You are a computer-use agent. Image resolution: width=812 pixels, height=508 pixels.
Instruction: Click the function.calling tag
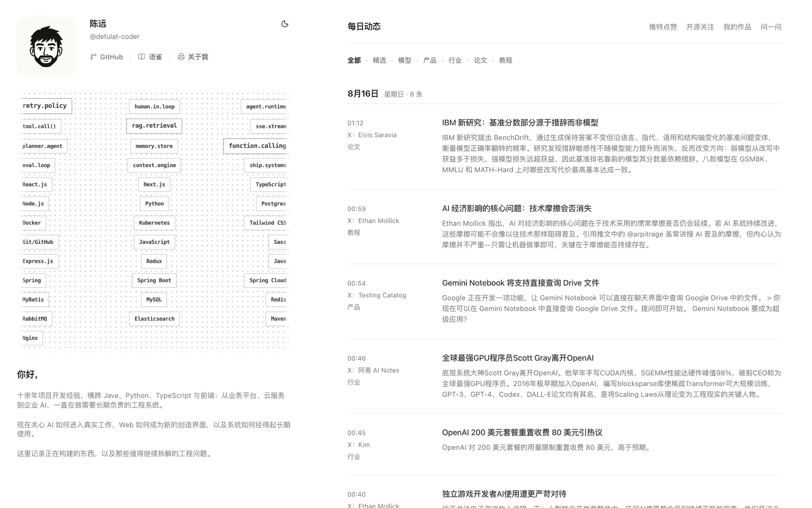(x=257, y=146)
